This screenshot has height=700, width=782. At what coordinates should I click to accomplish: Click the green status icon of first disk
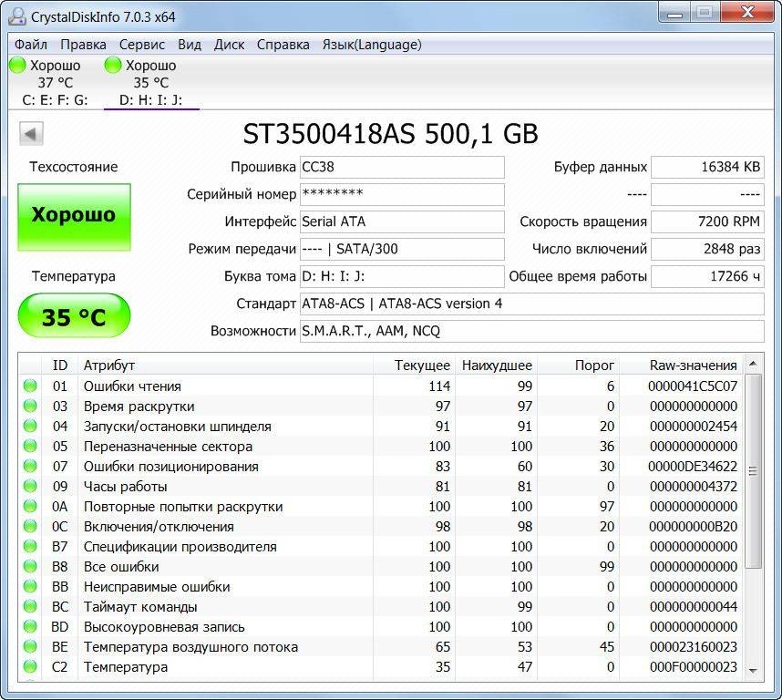[17, 65]
